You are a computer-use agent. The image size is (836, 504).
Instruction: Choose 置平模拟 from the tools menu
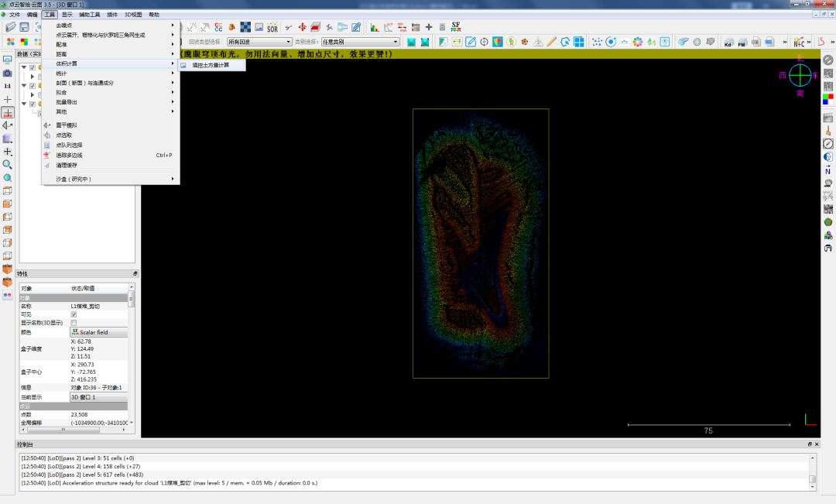(x=111, y=125)
